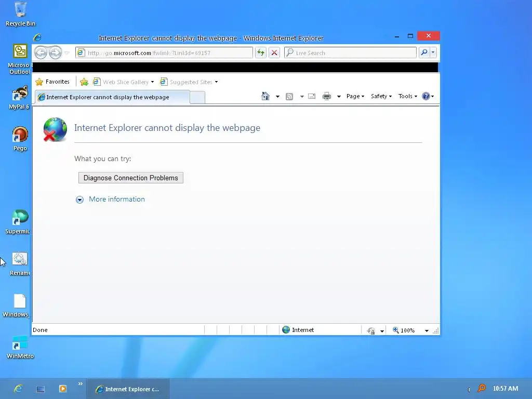Click the Add to Favorites Bar star icon
This screenshot has height=399, width=532.
tap(84, 82)
